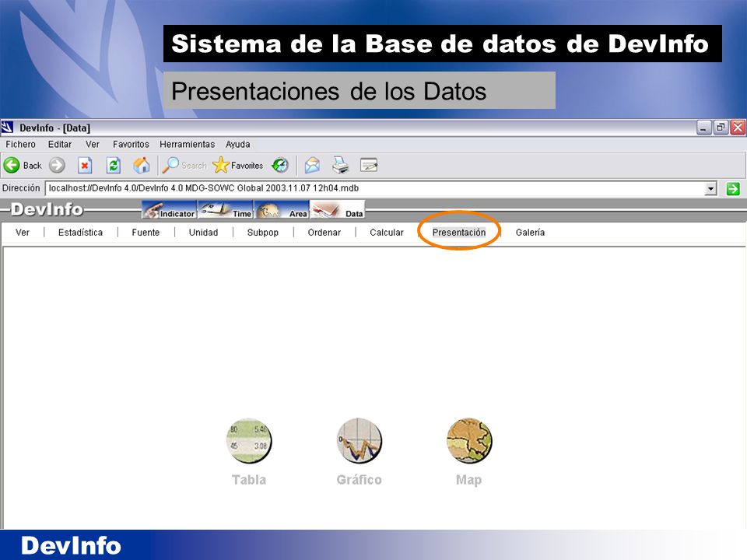Switch to the Area tab

point(282,211)
